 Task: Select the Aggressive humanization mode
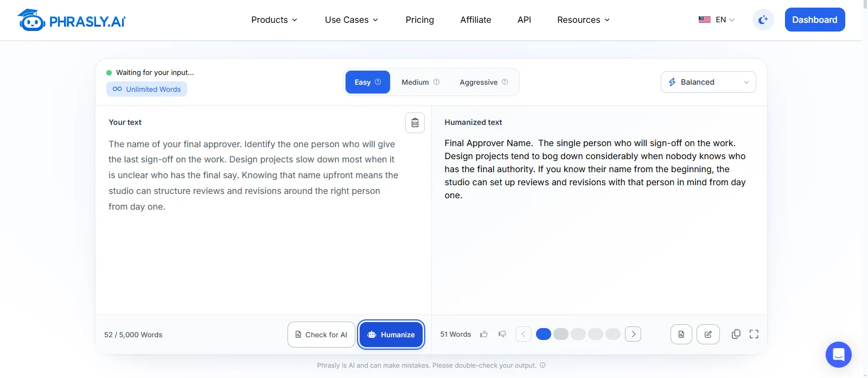(x=483, y=82)
